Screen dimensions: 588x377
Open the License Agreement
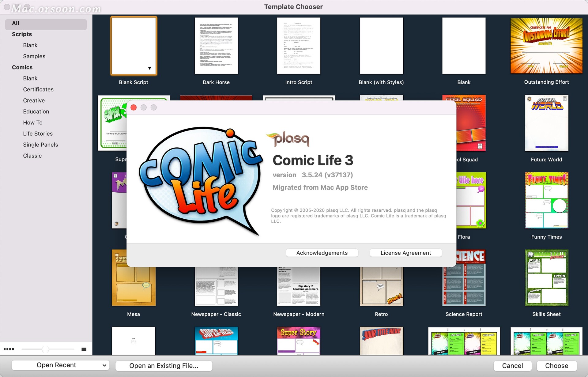coord(406,253)
